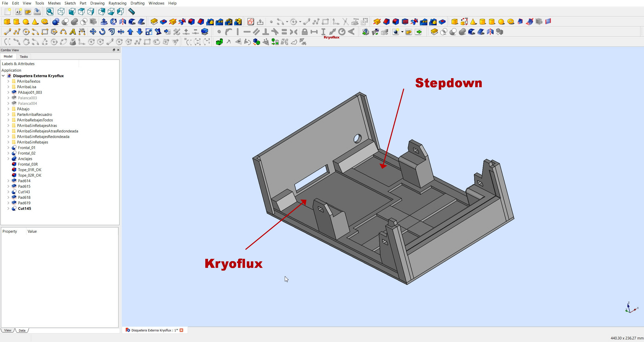Click the Part Design Pad icon

click(x=154, y=22)
